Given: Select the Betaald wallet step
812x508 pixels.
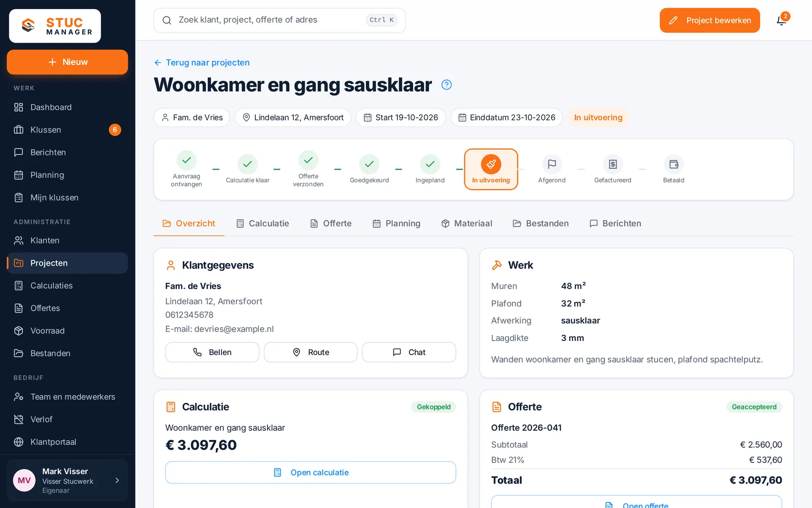Looking at the screenshot, I should (x=673, y=169).
